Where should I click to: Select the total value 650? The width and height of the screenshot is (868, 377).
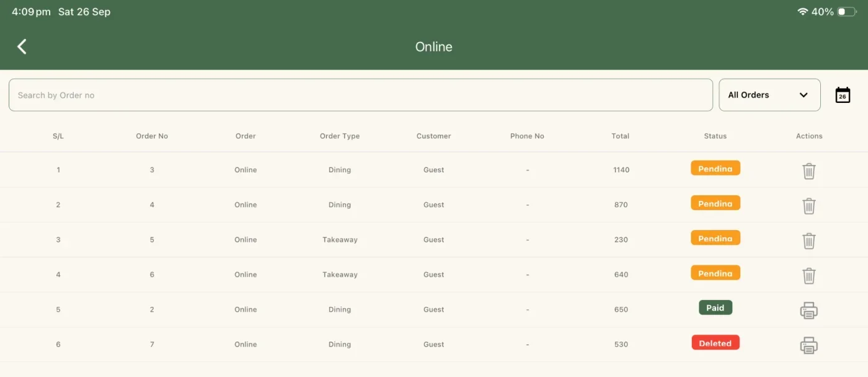click(x=621, y=309)
